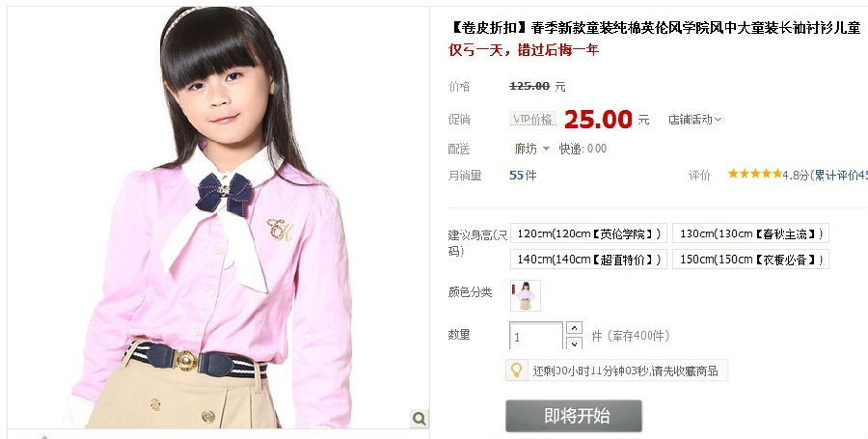
Task: Select size 150cm 衣橱必备 option
Action: coord(750,260)
